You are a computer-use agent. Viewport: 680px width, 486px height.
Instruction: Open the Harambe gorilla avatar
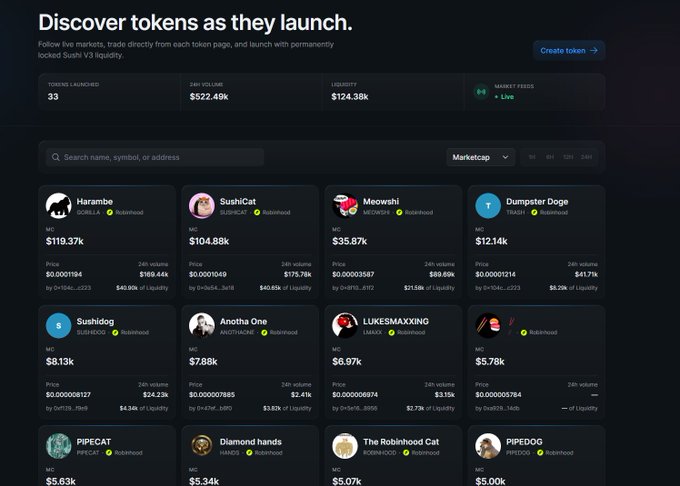pos(59,205)
